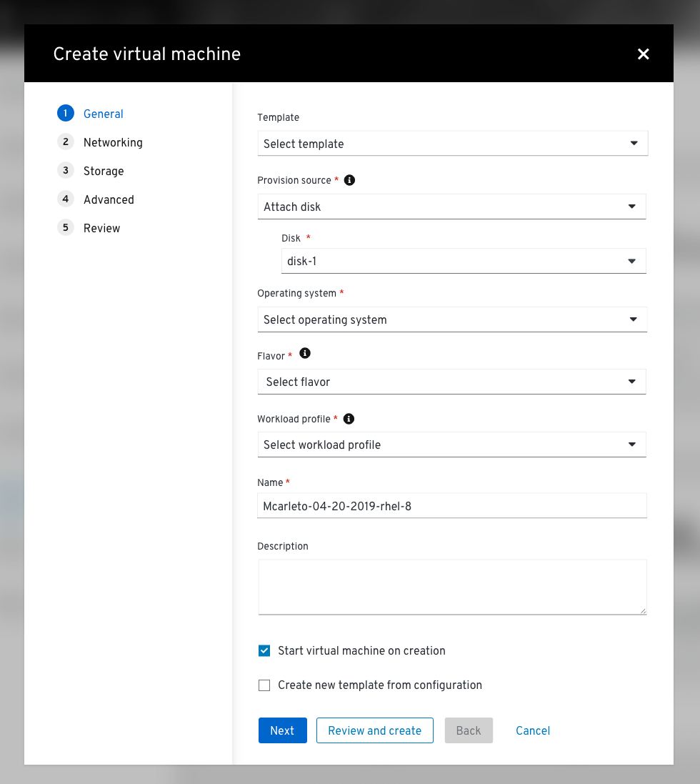
Task: Click the Flavor info icon
Action: click(x=305, y=354)
